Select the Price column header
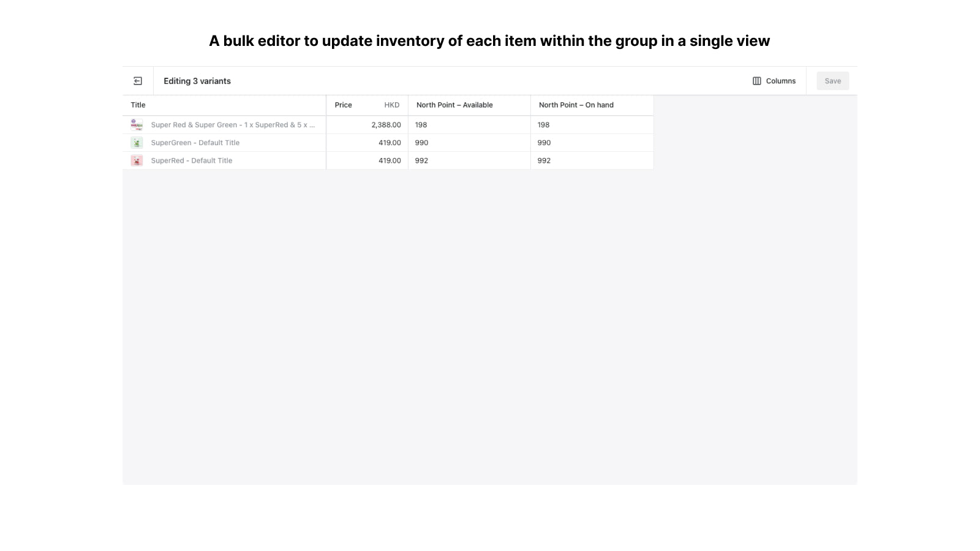The height and width of the screenshot is (551, 980). click(343, 105)
